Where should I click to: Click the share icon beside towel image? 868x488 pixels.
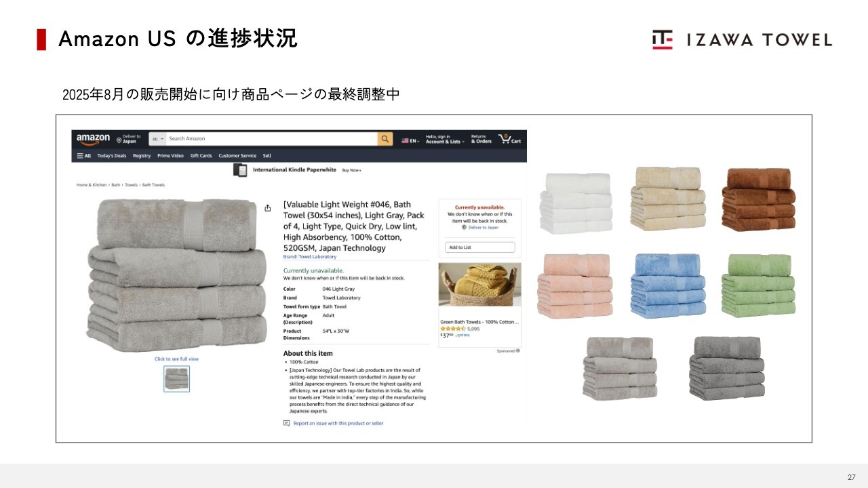(268, 208)
